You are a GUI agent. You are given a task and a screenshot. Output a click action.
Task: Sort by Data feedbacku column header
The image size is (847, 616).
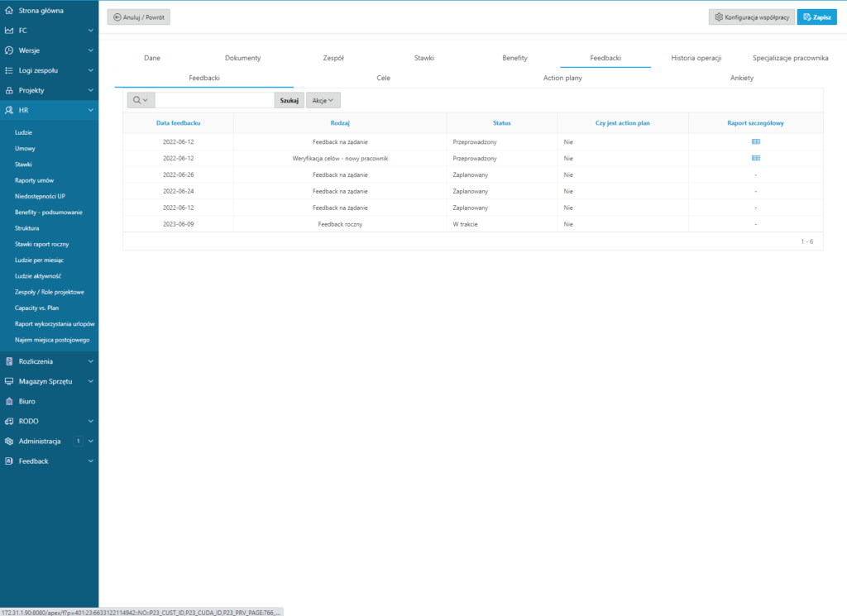point(179,123)
